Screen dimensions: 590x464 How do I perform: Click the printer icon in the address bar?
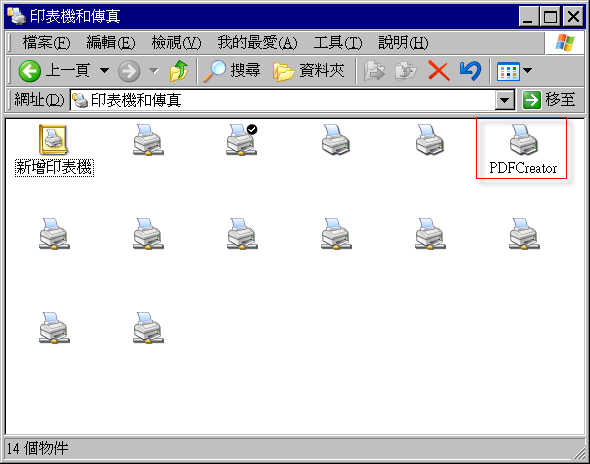(80, 100)
